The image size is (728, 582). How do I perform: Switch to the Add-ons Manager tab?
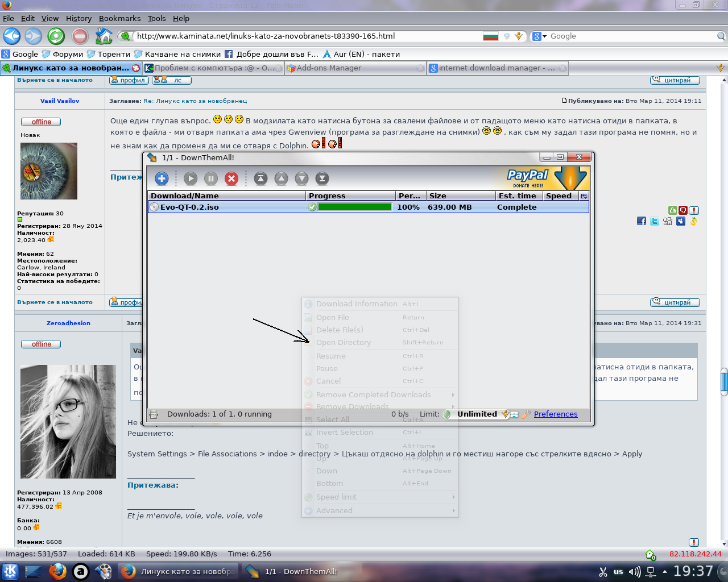[355, 68]
